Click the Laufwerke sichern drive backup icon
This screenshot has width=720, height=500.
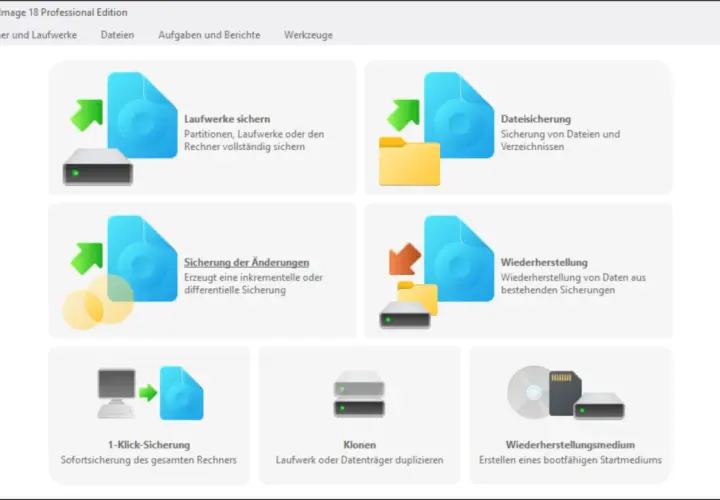click(x=120, y=129)
